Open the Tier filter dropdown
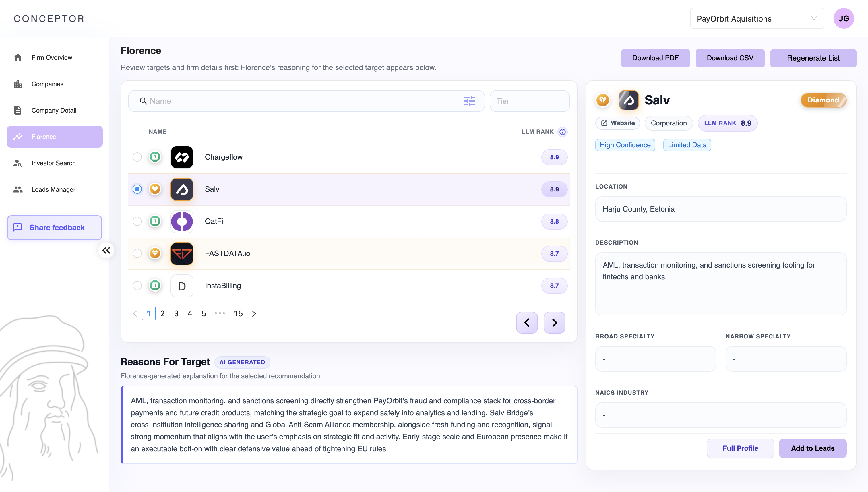This screenshot has width=868, height=492. [530, 101]
